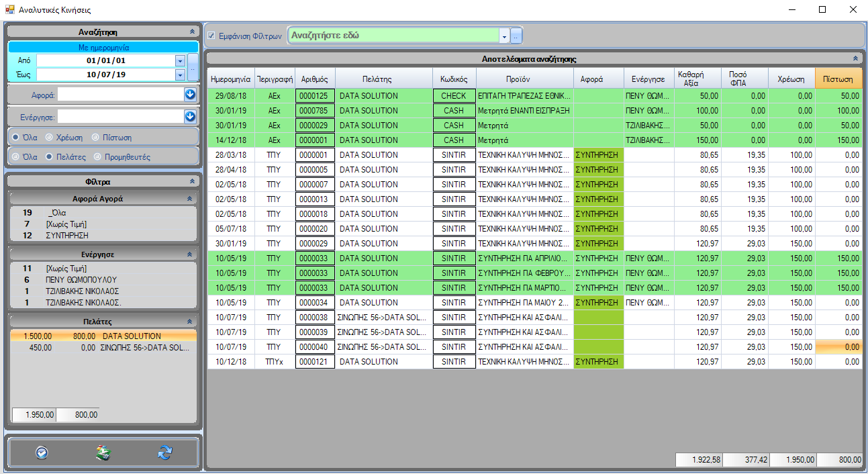Click the Πίστωση column header

tap(838, 79)
